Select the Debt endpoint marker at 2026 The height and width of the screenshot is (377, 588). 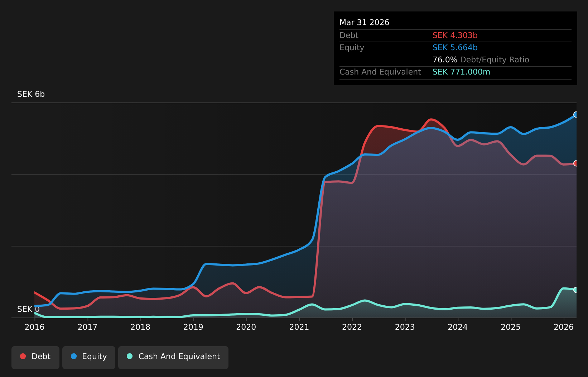coord(576,163)
